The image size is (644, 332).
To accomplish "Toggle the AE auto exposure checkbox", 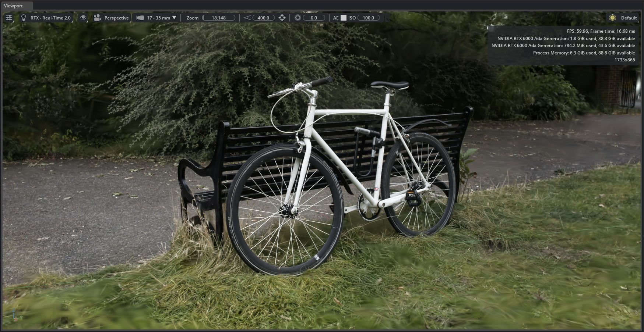I will click(x=343, y=18).
